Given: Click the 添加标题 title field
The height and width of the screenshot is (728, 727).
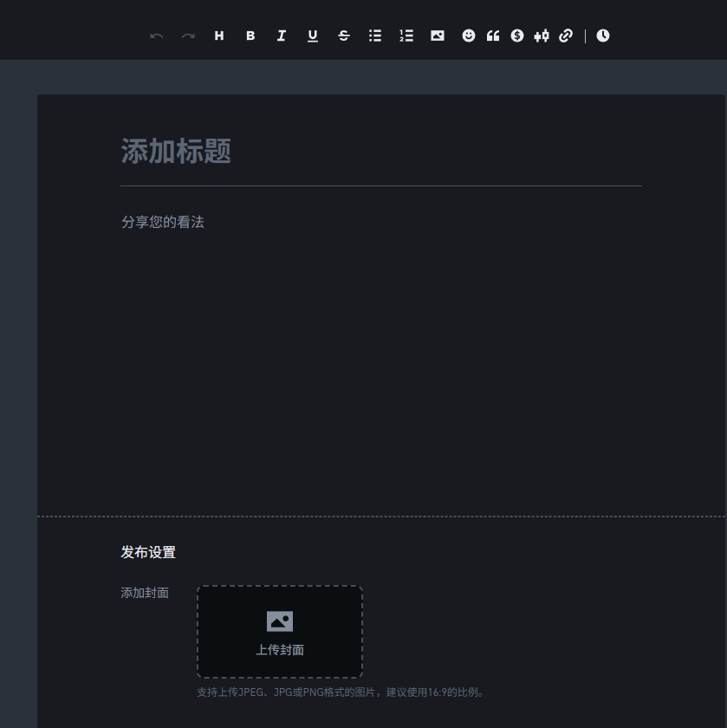Looking at the screenshot, I should tap(381, 152).
